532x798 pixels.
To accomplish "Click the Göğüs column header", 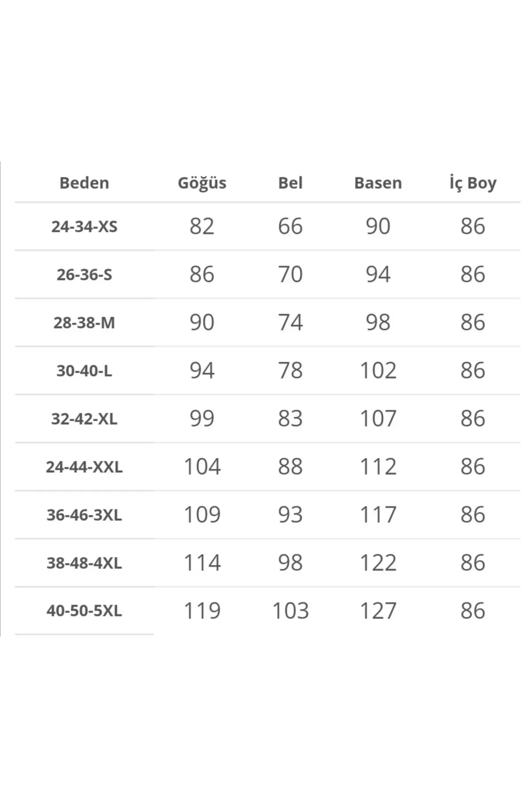I will coord(202,183).
